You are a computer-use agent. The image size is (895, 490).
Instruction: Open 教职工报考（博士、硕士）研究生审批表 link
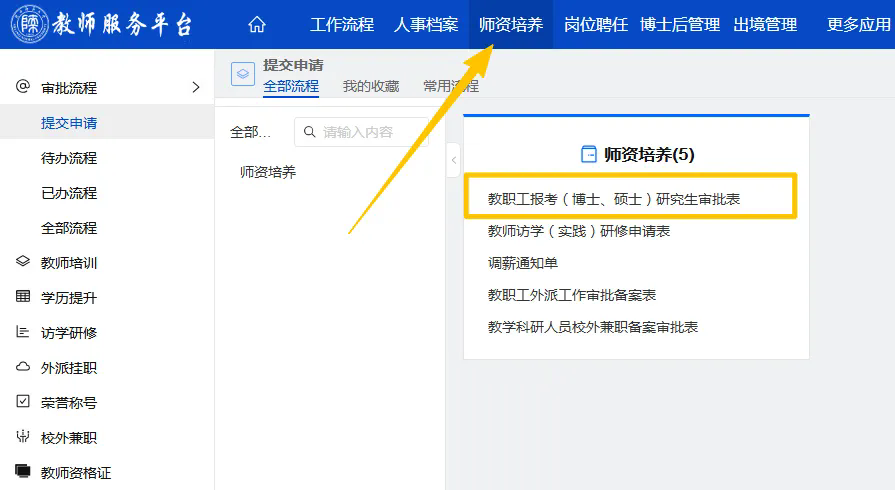coord(613,199)
